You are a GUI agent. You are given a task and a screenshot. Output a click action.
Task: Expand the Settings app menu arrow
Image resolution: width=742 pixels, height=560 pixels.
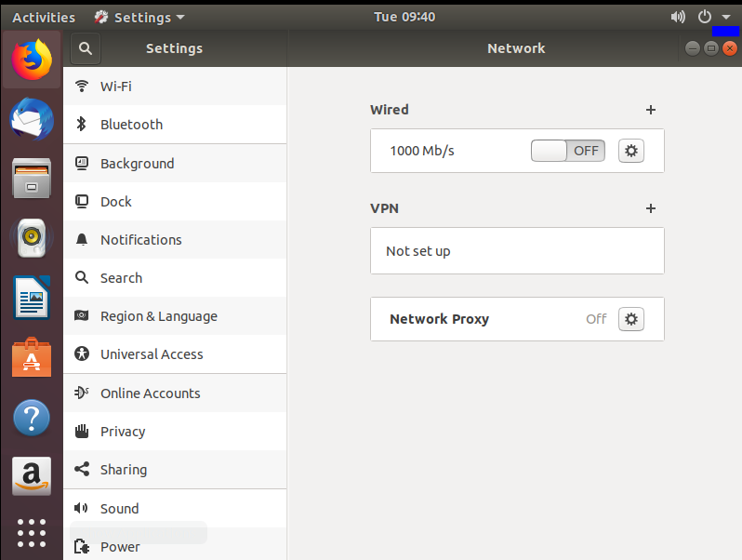point(180,18)
